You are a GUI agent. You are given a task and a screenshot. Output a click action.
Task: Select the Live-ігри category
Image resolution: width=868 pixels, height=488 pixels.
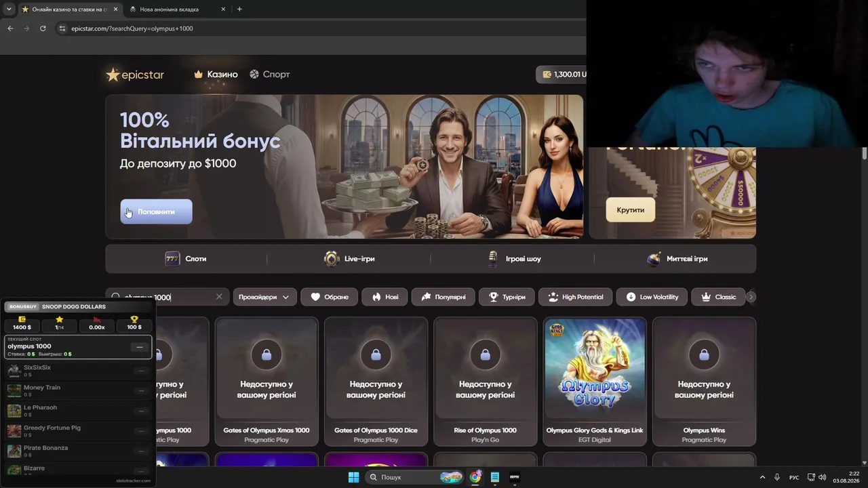[349, 259]
